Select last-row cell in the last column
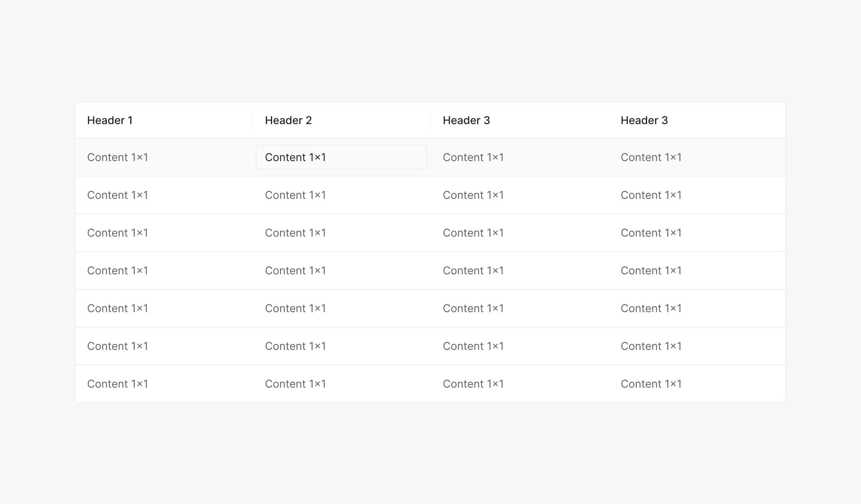861x504 pixels. [x=651, y=384]
